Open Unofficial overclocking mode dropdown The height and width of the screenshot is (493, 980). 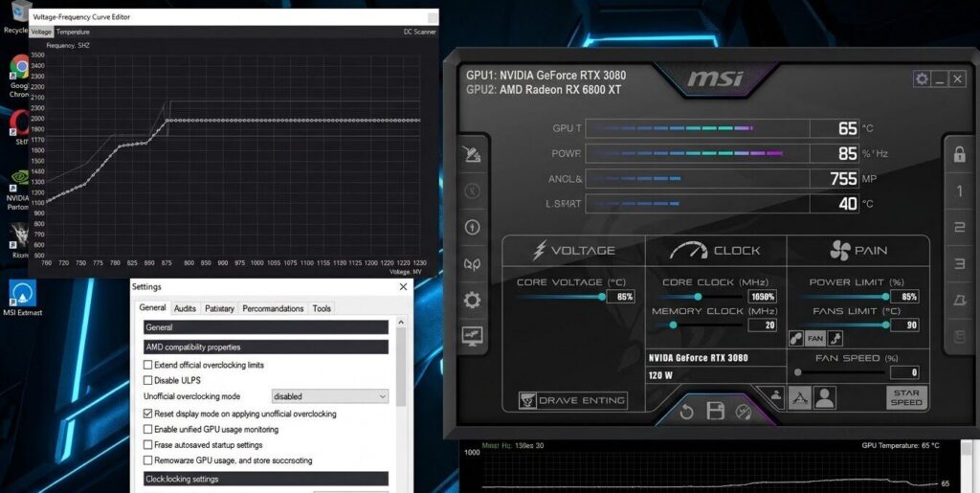click(330, 396)
